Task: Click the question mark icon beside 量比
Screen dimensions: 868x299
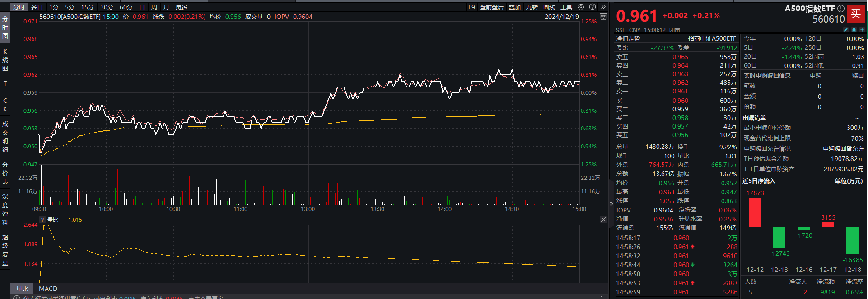Action: click(42, 220)
